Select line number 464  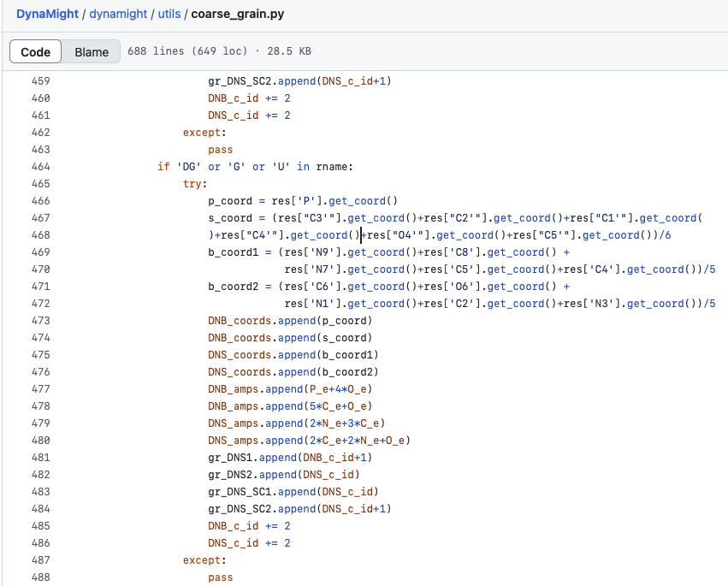point(40,167)
